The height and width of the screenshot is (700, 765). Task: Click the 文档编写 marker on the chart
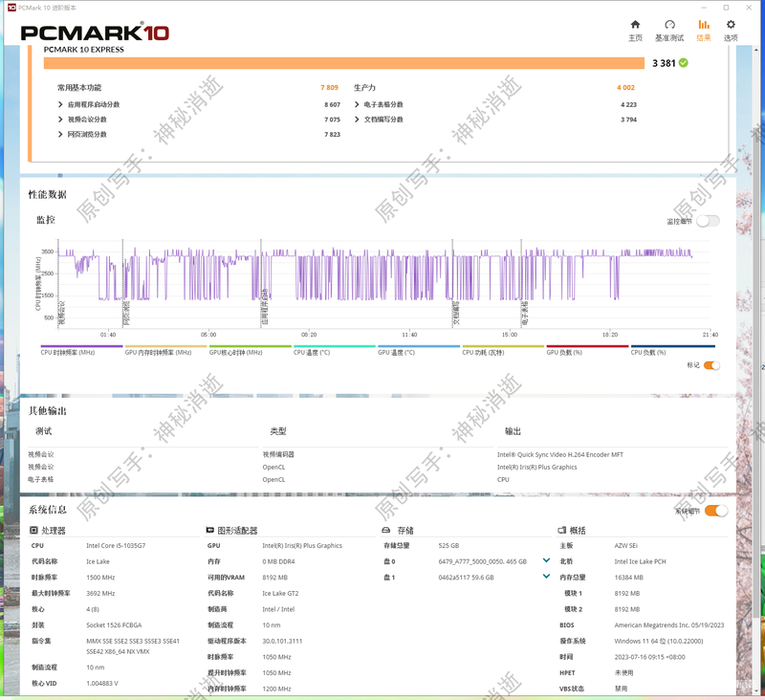tap(456, 313)
